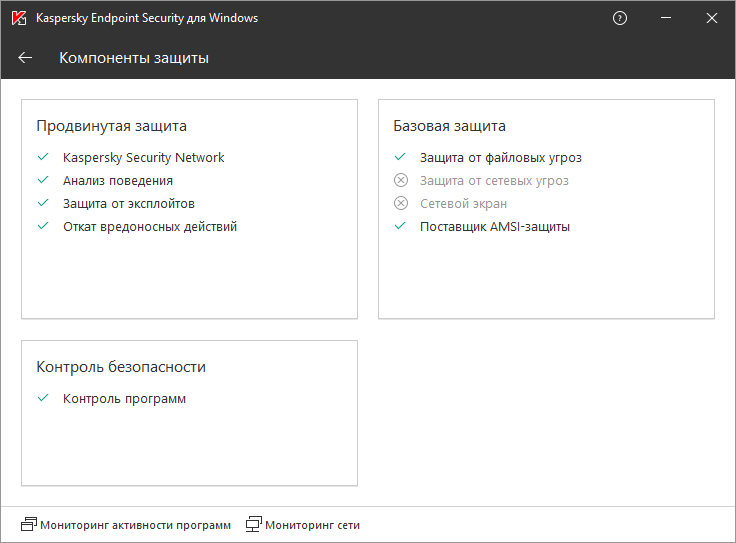The width and height of the screenshot is (736, 543).
Task: Open the help question mark icon
Action: (x=620, y=18)
